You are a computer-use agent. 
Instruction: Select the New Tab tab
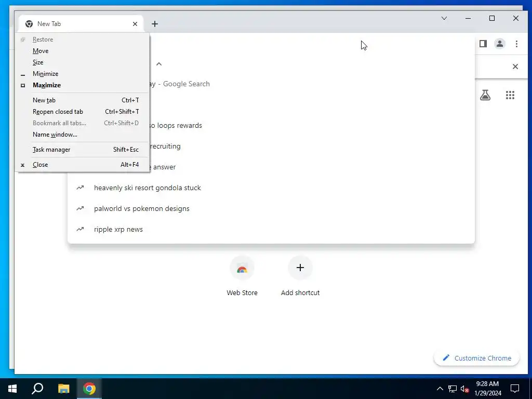81,24
